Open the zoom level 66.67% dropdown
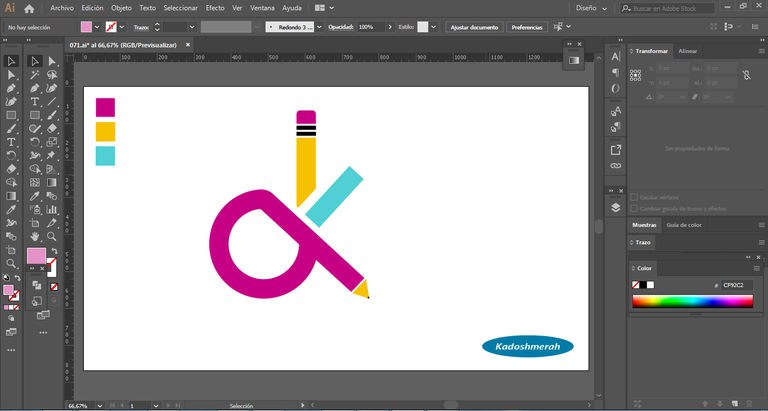This screenshot has width=768, height=411. (x=100, y=406)
